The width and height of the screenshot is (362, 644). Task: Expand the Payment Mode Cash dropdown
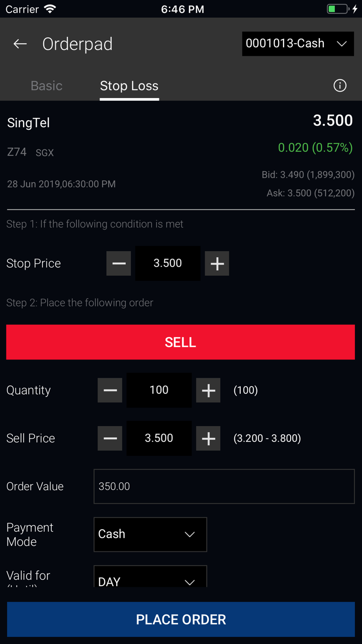[150, 534]
